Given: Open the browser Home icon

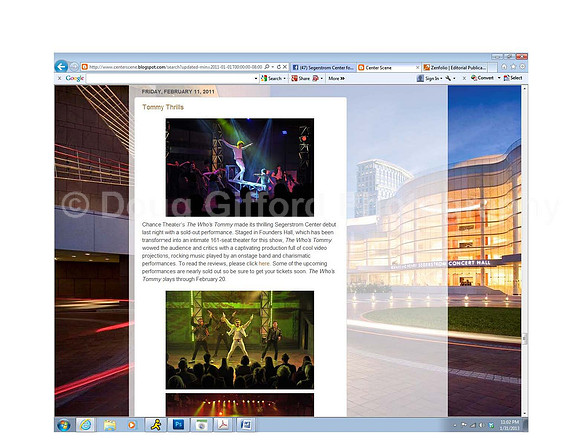Looking at the screenshot, I should (504, 67).
